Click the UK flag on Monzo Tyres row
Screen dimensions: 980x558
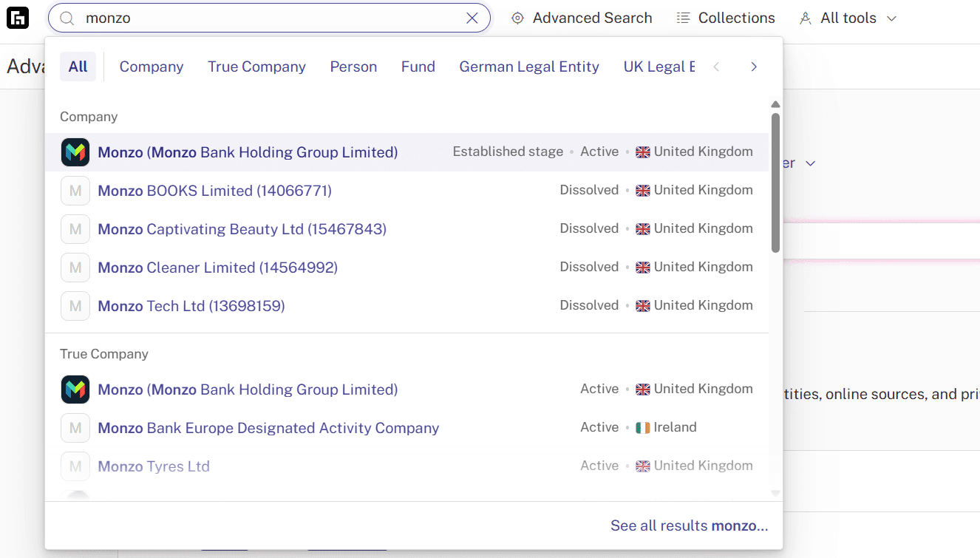coord(643,466)
